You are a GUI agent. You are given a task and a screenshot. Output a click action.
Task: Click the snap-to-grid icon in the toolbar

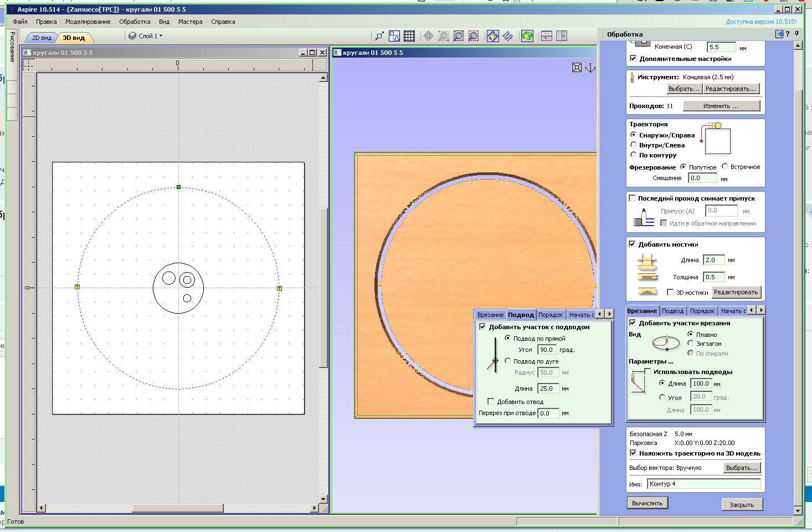[409, 36]
